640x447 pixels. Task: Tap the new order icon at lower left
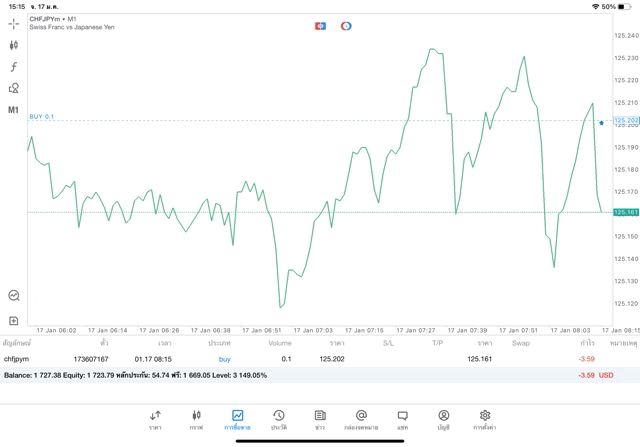(14, 320)
